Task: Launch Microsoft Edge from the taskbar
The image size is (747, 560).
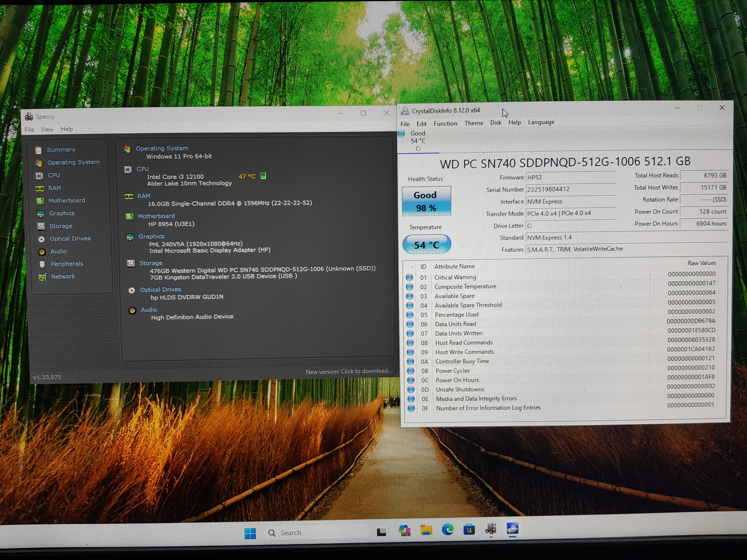Action: 448,530
